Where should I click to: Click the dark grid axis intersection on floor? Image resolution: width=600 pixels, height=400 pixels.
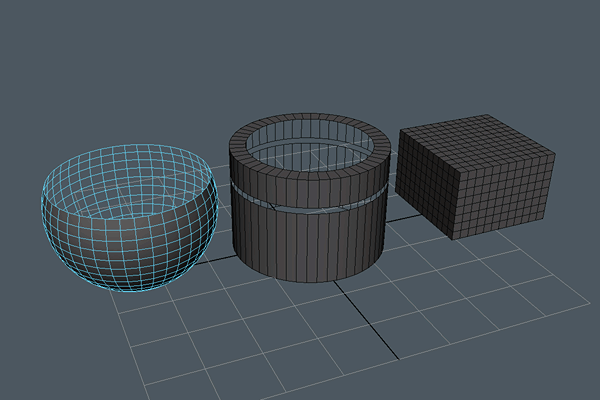click(x=333, y=281)
